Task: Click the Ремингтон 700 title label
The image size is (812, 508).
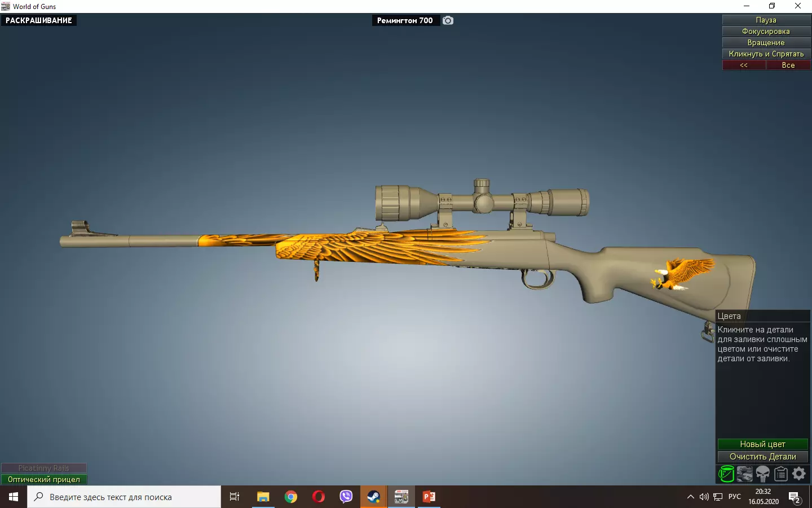Action: coord(405,20)
